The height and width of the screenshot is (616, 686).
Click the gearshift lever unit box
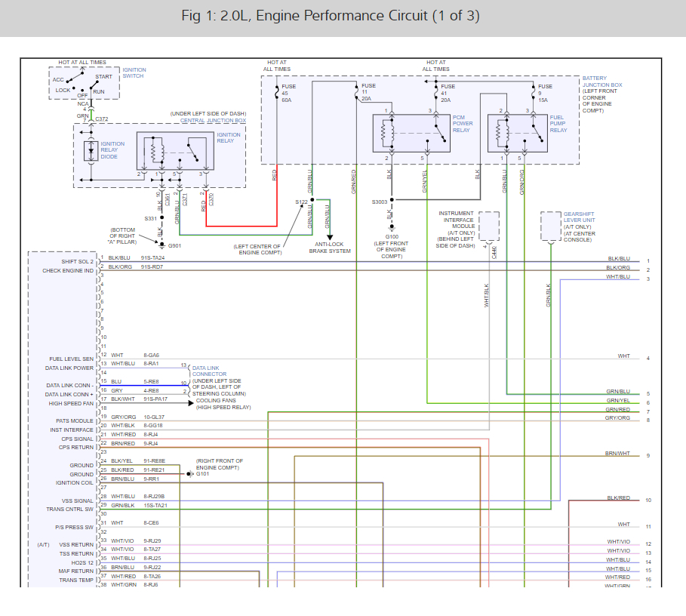[x=551, y=226]
